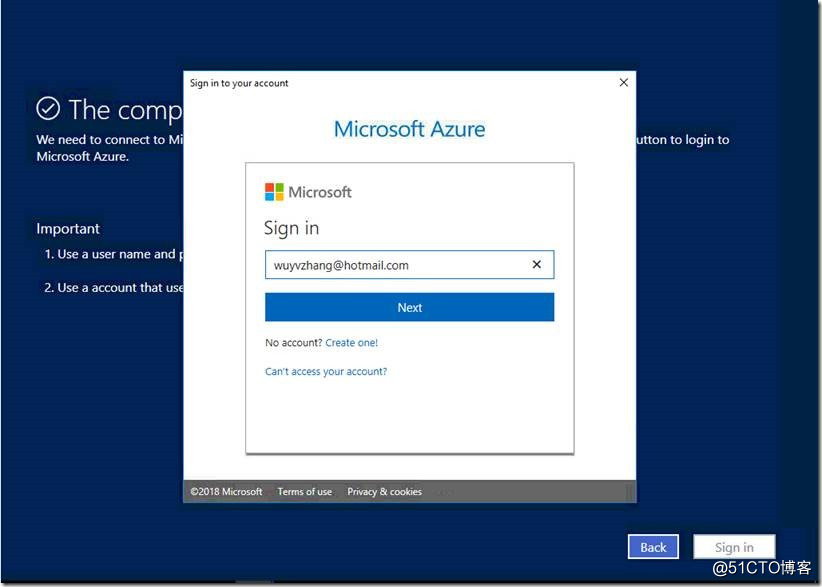Clear the email field with the X icon

536,265
